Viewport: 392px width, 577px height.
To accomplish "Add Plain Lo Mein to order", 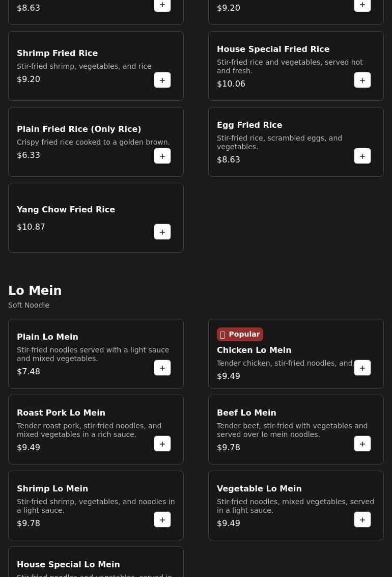I will click(x=162, y=368).
